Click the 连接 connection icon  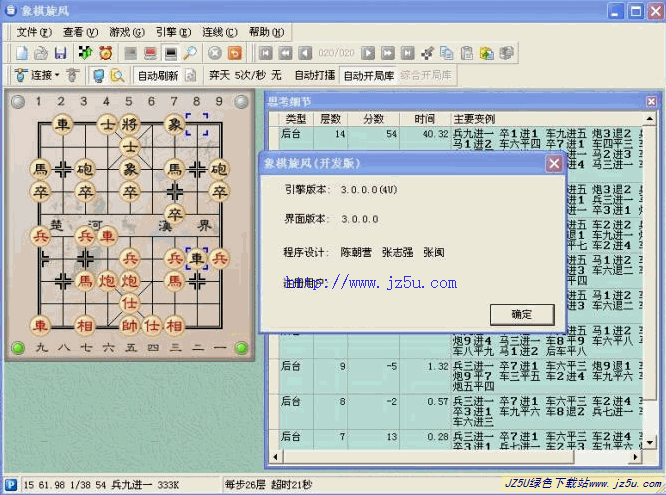click(x=21, y=75)
